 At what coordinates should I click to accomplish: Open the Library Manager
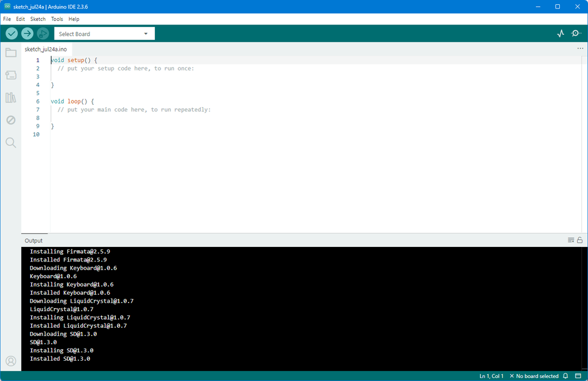(x=10, y=97)
